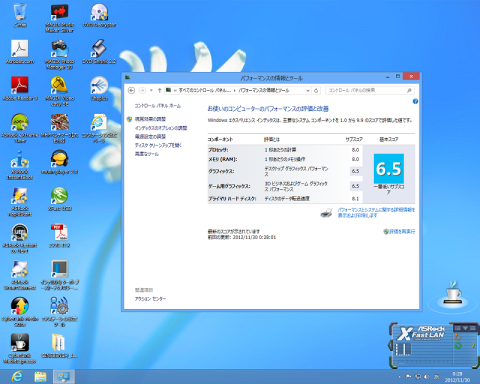Launch MAGIX Photo Manager 10
This screenshot has width=480, height=384.
(x=59, y=55)
